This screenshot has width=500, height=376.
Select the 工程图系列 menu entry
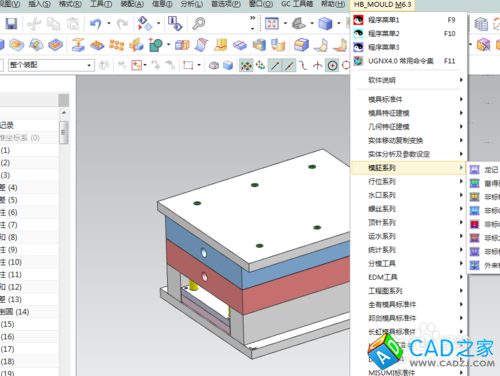(410, 291)
